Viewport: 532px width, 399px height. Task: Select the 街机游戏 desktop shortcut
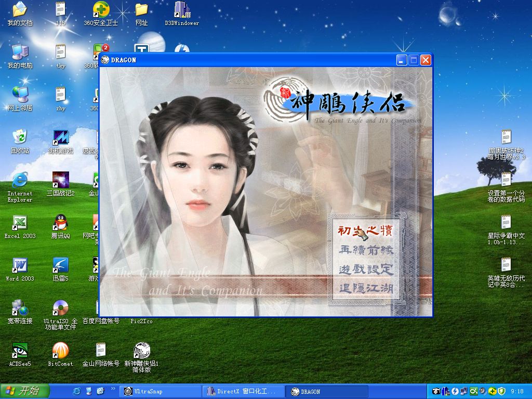click(x=60, y=142)
